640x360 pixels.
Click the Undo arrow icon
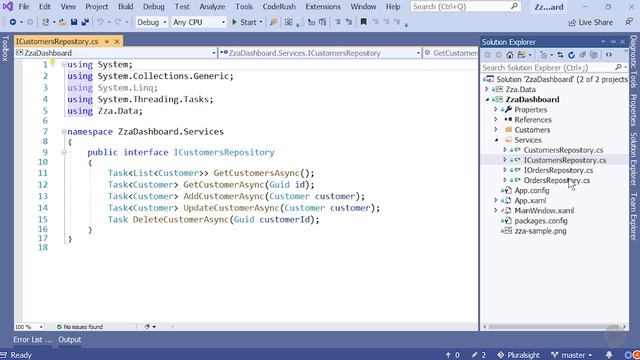[x=100, y=22]
